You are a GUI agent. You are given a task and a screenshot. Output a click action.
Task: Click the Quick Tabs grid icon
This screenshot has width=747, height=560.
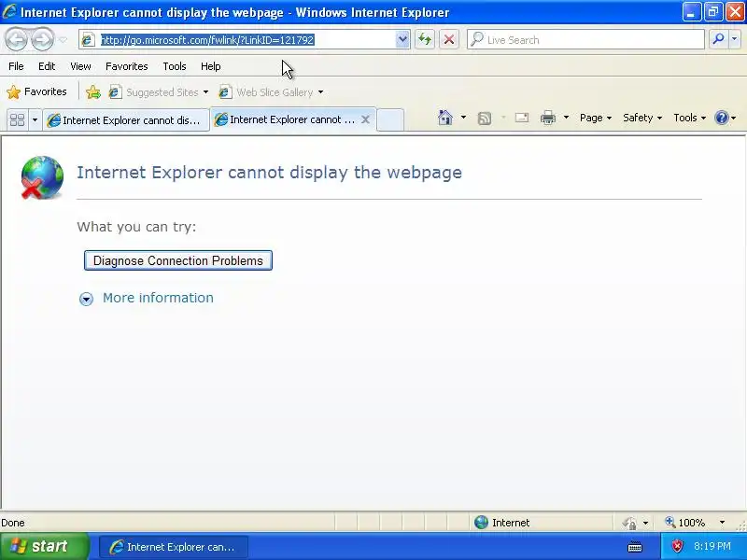18,119
